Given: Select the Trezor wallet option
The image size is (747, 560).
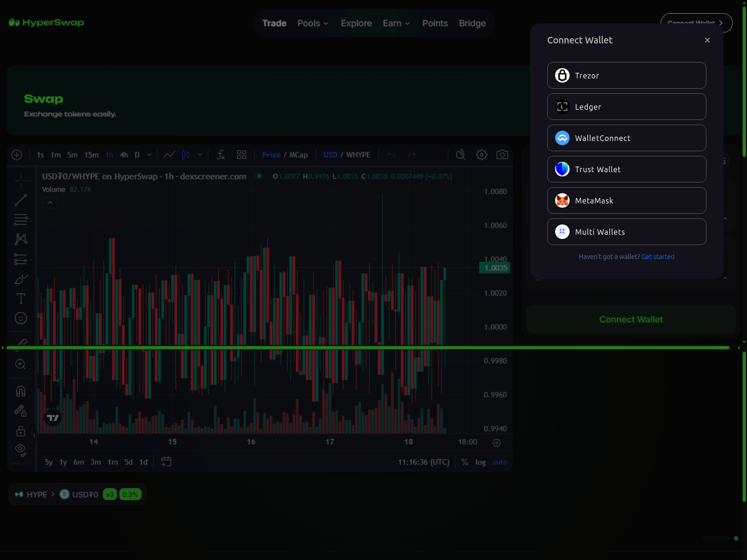Looking at the screenshot, I should click(627, 75).
